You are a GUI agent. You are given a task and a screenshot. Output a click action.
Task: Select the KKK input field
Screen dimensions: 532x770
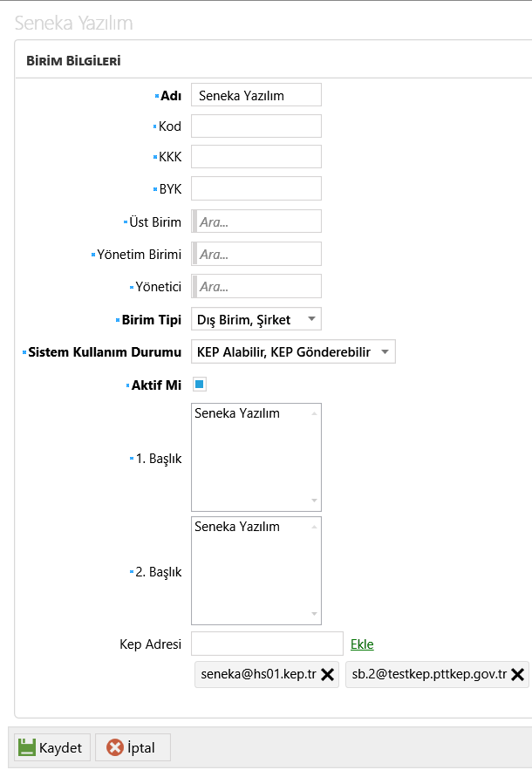[256, 157]
